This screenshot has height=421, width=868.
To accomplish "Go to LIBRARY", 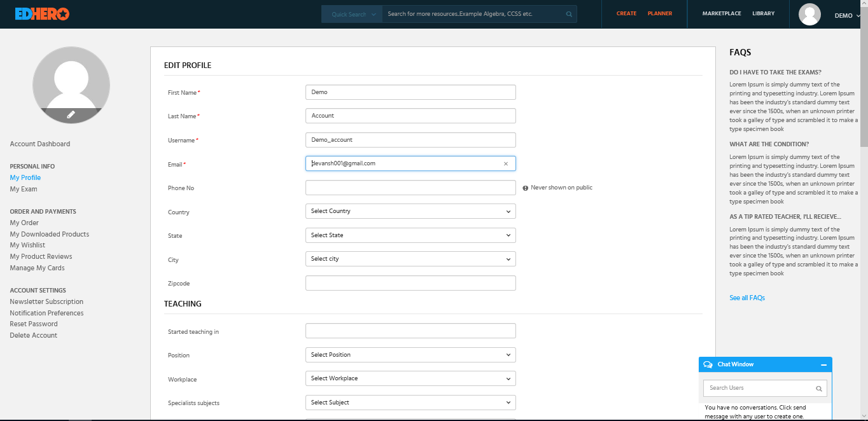I will [x=764, y=13].
